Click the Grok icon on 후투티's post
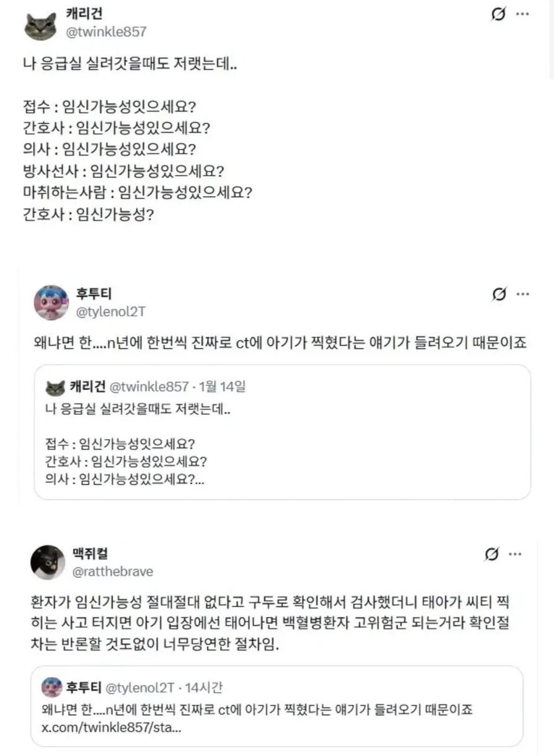The height and width of the screenshot is (756, 558). pyautogui.click(x=498, y=294)
